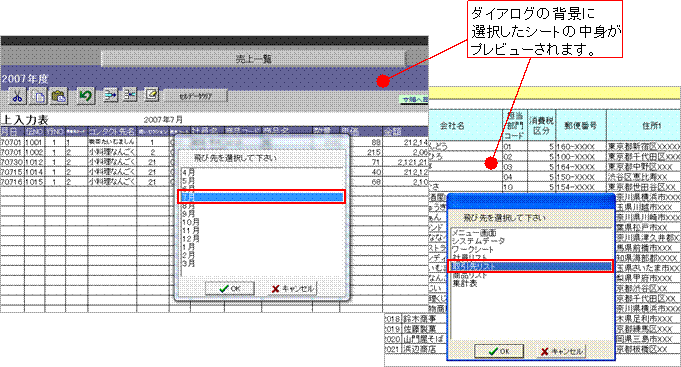This screenshot has width=681, height=367.
Task: Click the delete row icon
Action: (130, 94)
